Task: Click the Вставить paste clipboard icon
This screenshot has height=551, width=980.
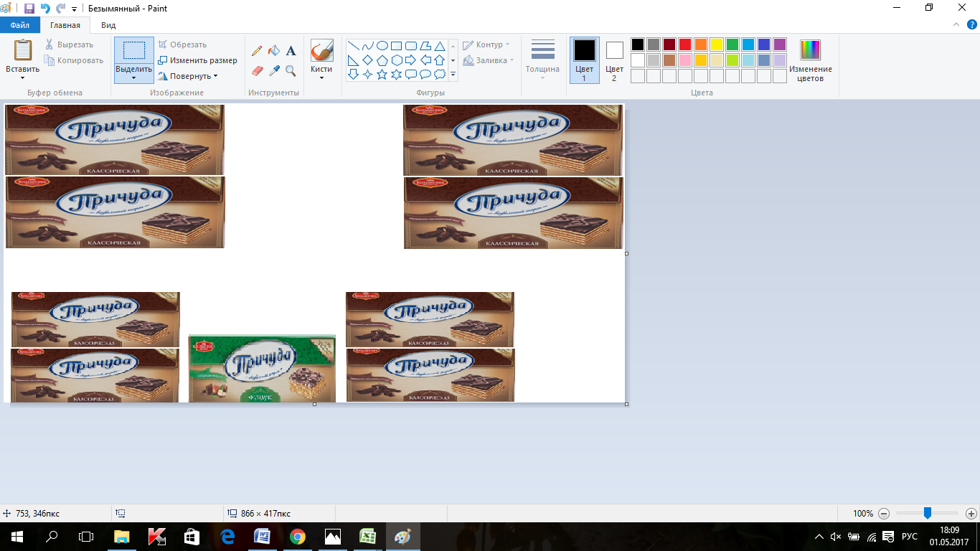Action: pos(23,51)
